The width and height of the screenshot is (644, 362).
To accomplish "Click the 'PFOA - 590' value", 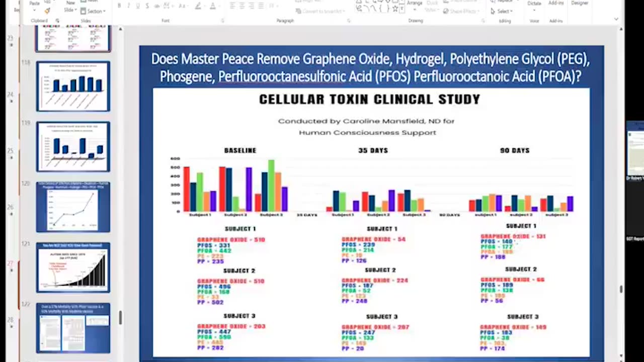I will click(214, 337).
